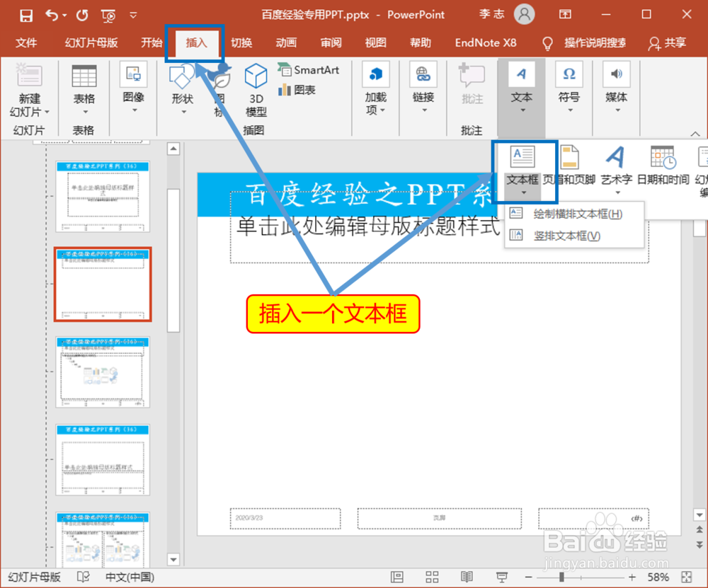Click the zoom slider handle

tap(561, 577)
